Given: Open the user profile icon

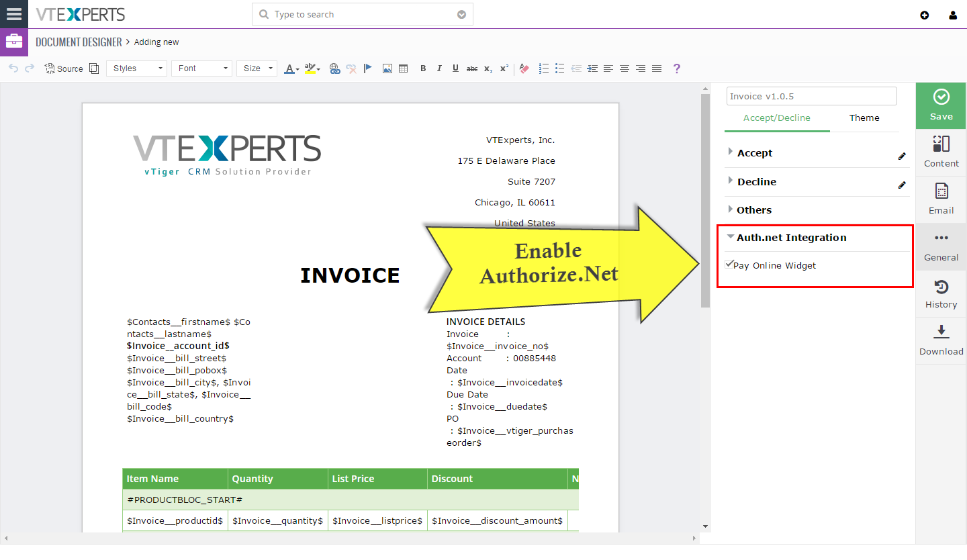Looking at the screenshot, I should pyautogui.click(x=953, y=15).
